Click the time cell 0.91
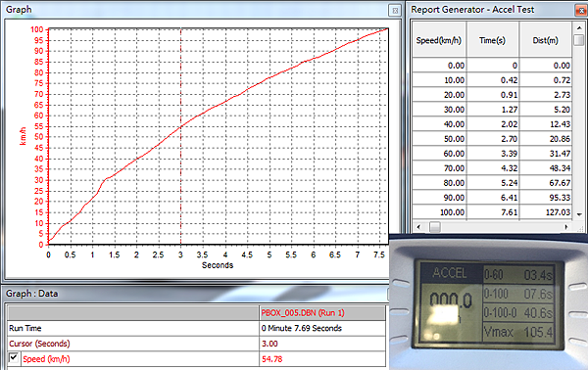This screenshot has height=370, width=588. coord(493,95)
